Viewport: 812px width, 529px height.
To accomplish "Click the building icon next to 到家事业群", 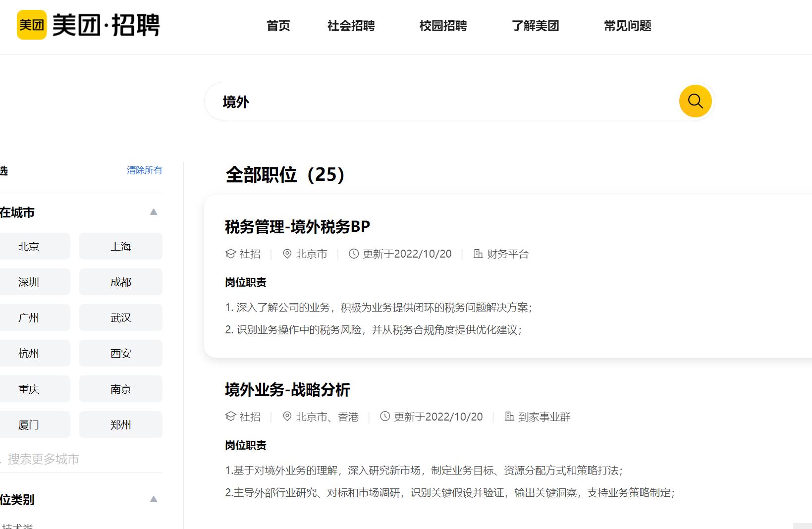I will (509, 417).
